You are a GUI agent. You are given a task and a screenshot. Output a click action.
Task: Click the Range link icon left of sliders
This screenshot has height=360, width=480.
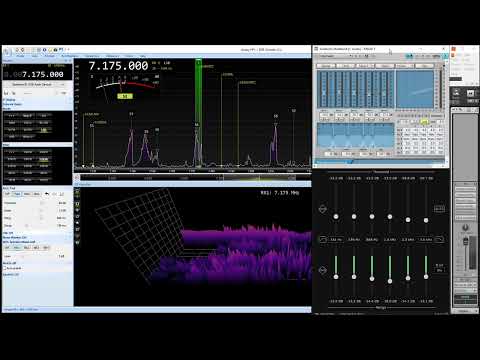(x=322, y=270)
